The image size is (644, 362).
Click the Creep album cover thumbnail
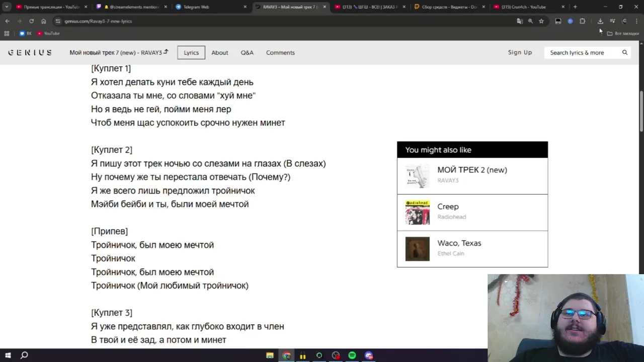[x=418, y=212]
